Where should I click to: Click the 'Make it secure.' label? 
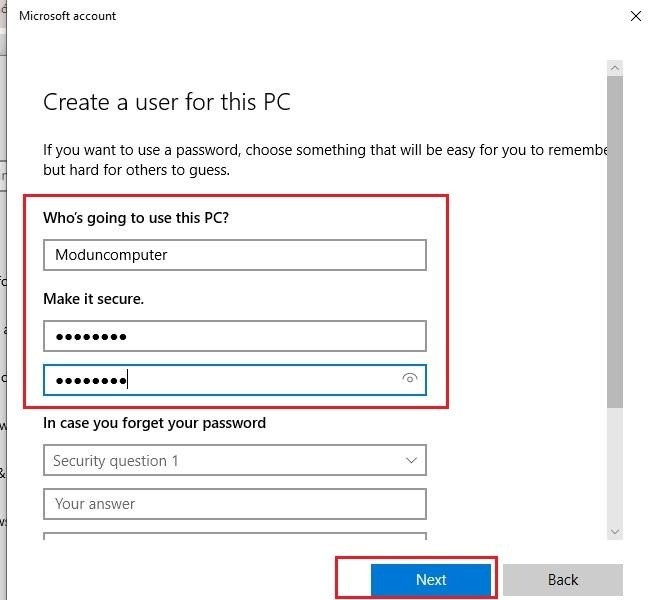[94, 299]
